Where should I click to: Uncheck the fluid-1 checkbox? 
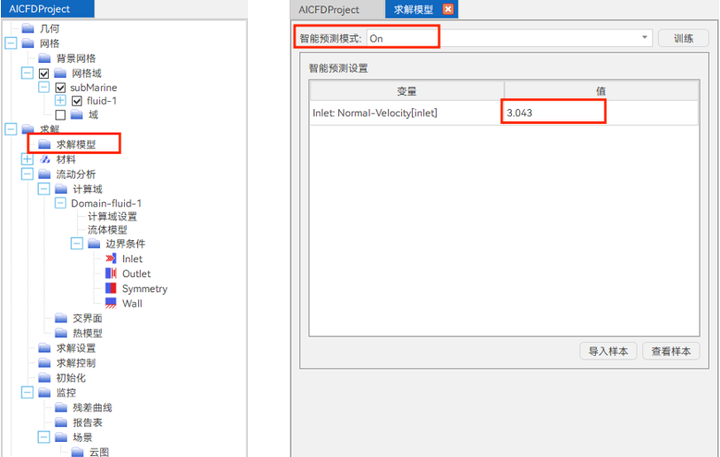click(77, 101)
